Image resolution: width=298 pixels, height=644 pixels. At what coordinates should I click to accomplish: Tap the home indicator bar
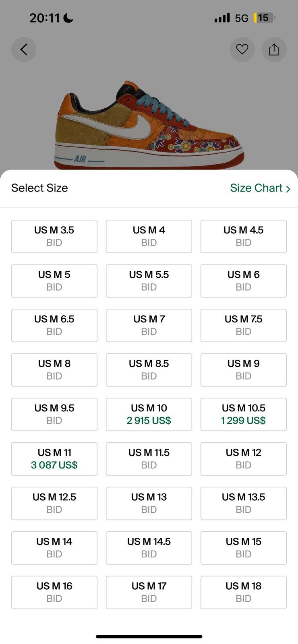coord(149,636)
